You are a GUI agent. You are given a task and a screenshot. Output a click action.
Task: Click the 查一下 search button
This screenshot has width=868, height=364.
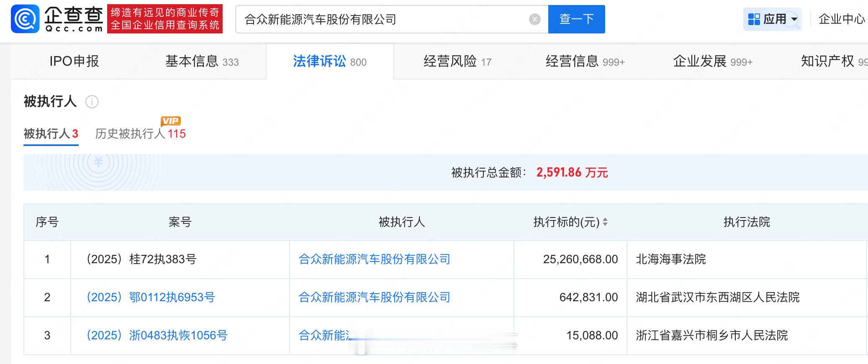[576, 19]
